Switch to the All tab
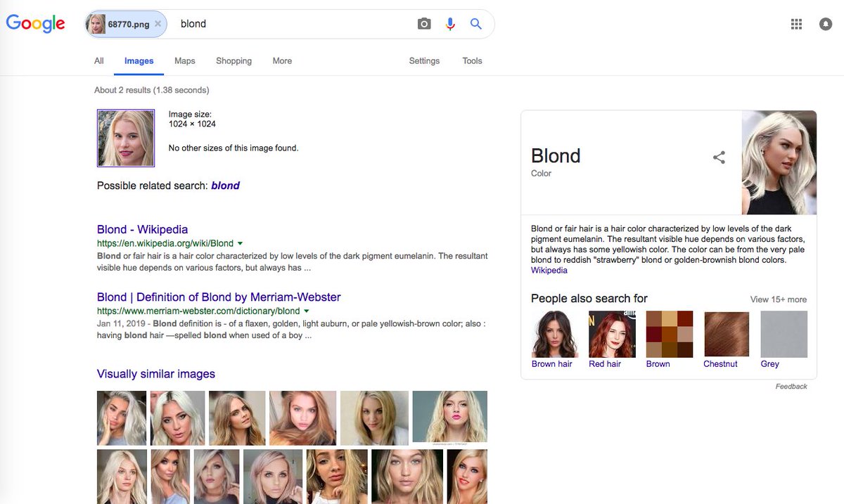Viewport: 844px width, 504px height. click(99, 61)
